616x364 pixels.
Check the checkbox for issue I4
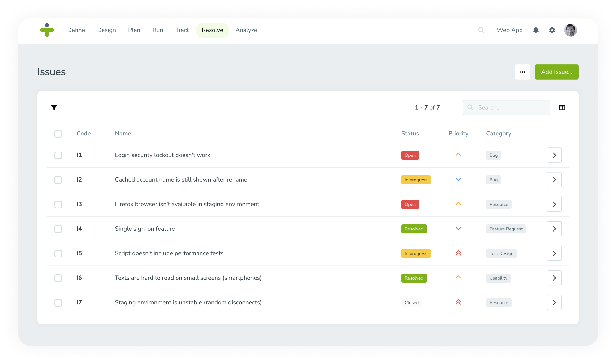58,229
